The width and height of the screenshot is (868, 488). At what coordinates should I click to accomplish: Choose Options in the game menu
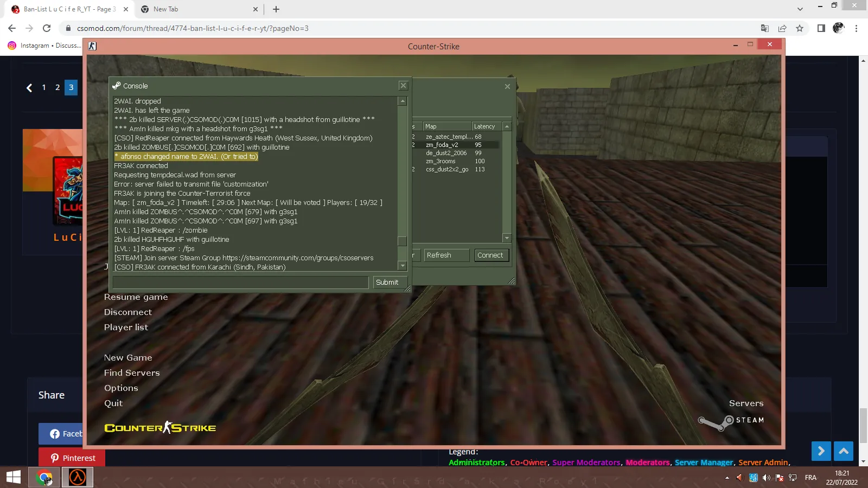[x=121, y=388]
